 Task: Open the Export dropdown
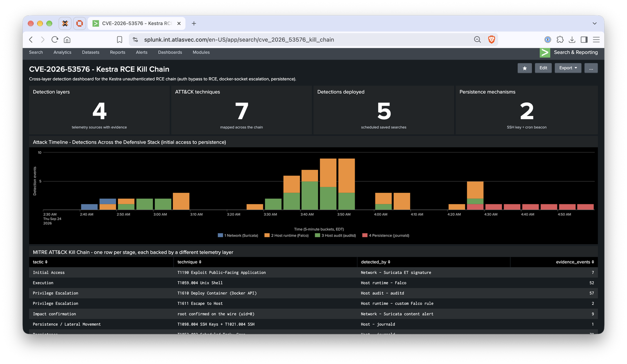pyautogui.click(x=568, y=68)
